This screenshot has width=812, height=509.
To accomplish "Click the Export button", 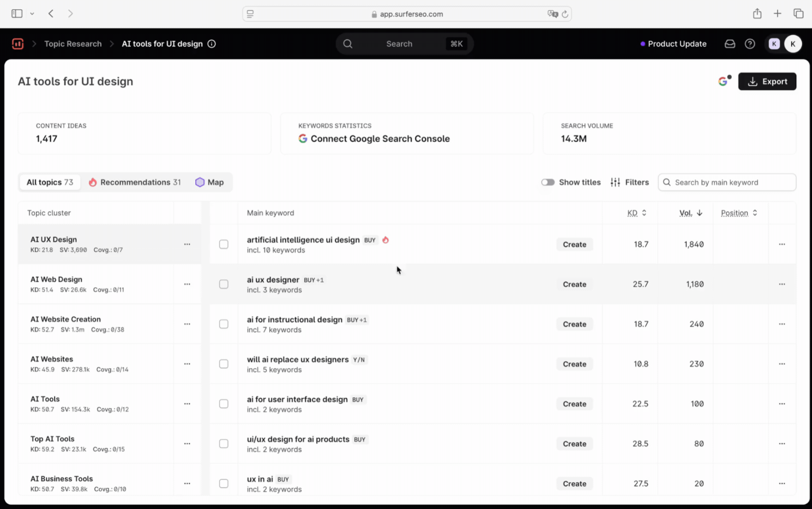I will coord(767,81).
